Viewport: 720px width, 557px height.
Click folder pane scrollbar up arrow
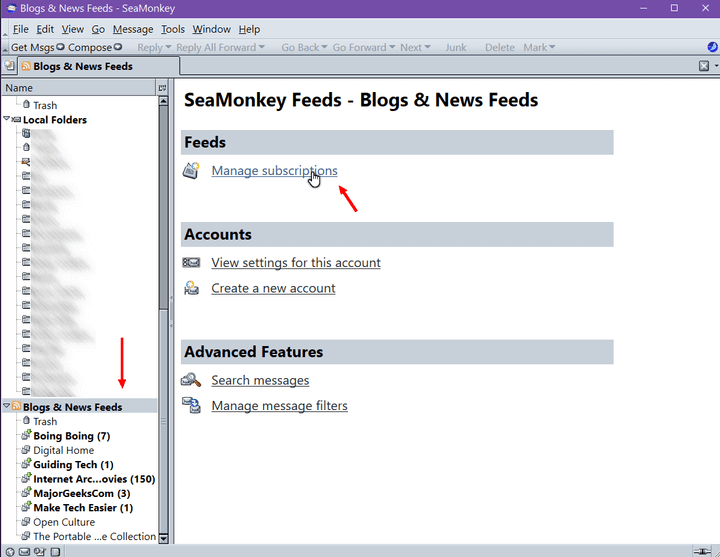click(163, 101)
